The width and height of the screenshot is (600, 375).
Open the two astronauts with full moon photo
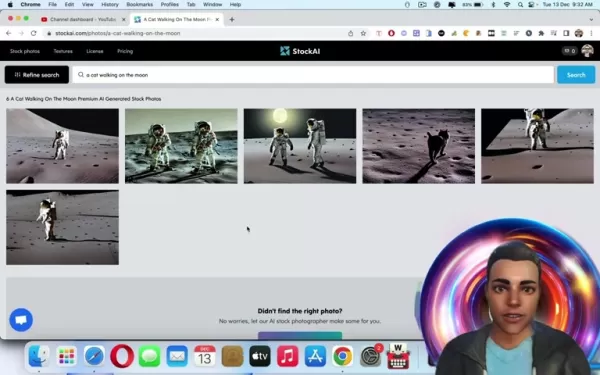[300, 146]
